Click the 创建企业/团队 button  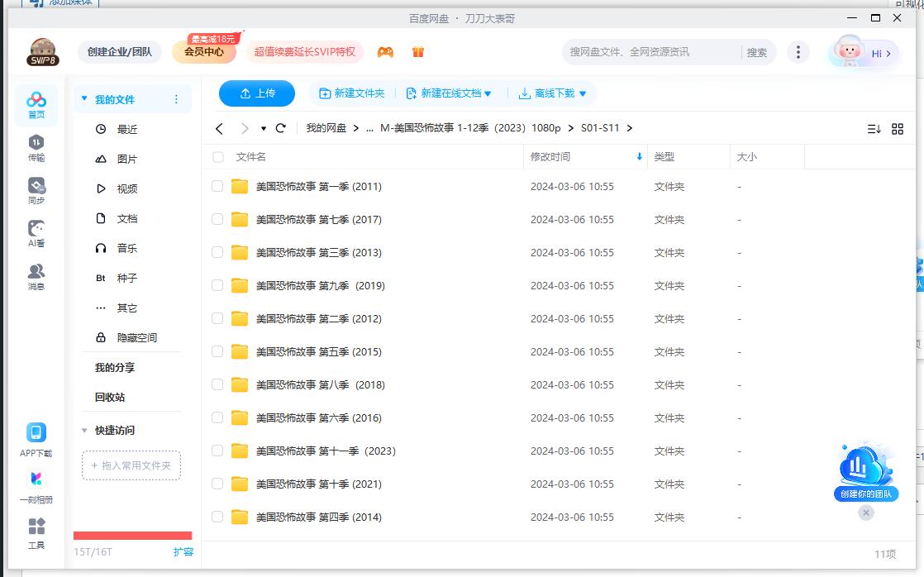pos(120,52)
